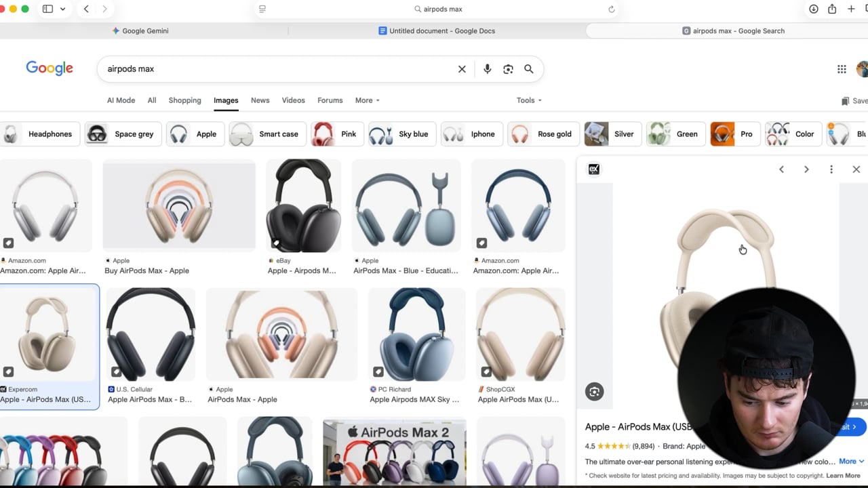Open ShopCGX AirPods Max thumbnail
The image size is (868, 488).
pyautogui.click(x=520, y=334)
